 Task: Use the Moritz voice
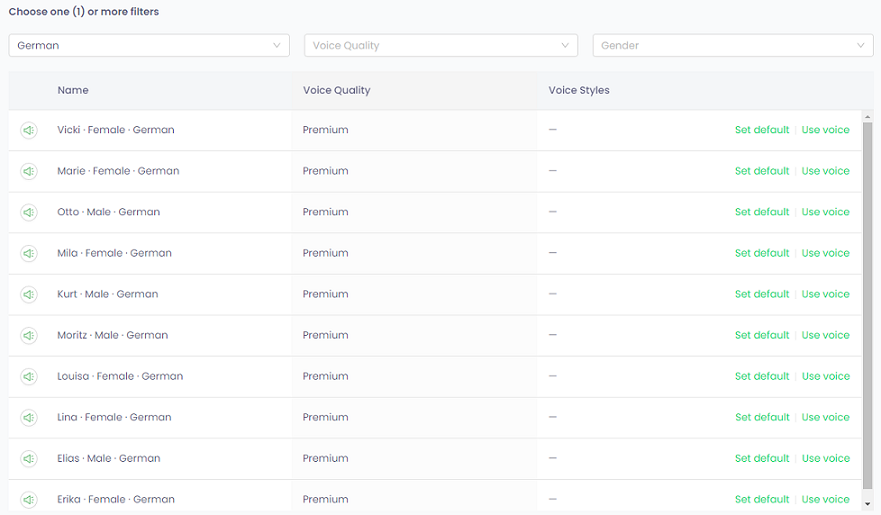pos(825,335)
